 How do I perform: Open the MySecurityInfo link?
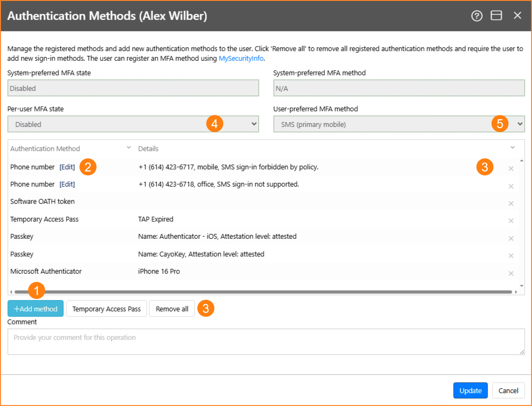coord(241,58)
